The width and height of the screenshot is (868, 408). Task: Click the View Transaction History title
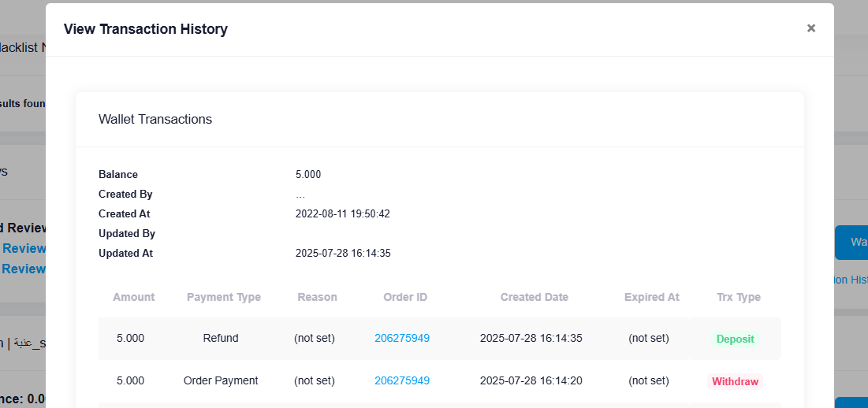pos(146,28)
